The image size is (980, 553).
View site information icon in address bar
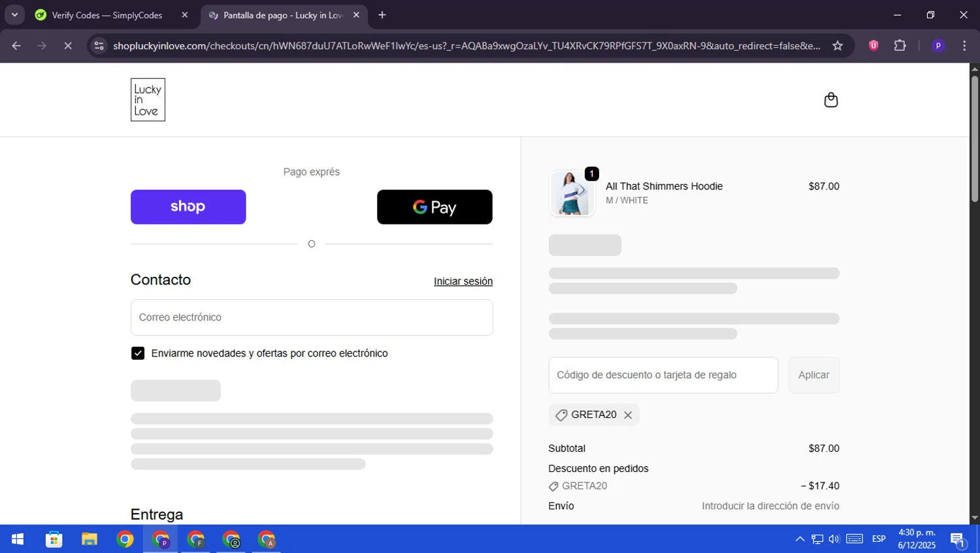99,46
